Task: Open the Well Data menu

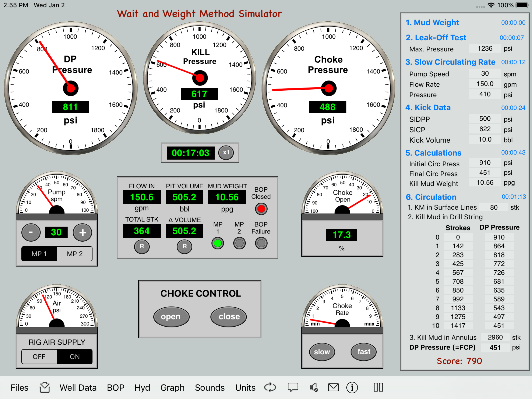Action: tap(78, 388)
